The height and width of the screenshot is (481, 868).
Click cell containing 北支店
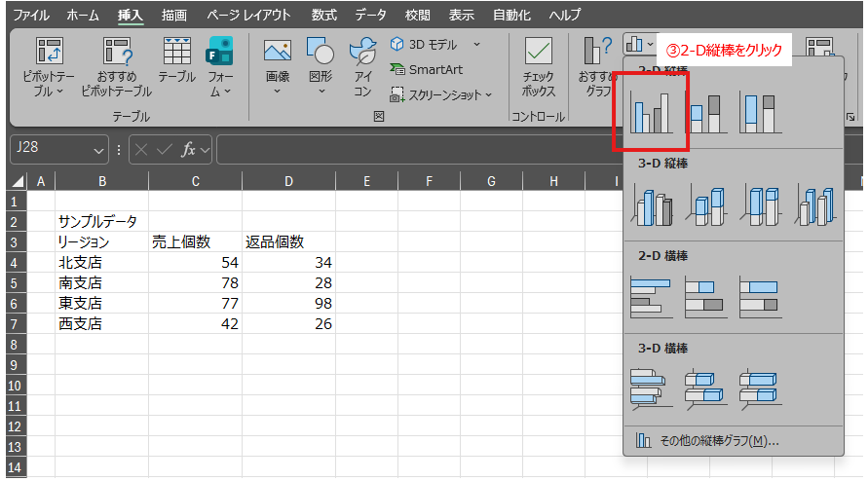pos(80,262)
